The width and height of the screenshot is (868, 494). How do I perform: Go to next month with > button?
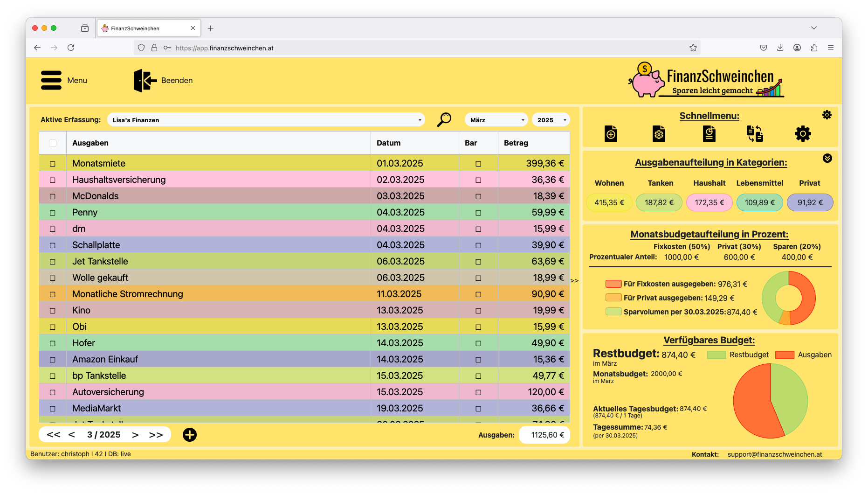[x=135, y=435]
